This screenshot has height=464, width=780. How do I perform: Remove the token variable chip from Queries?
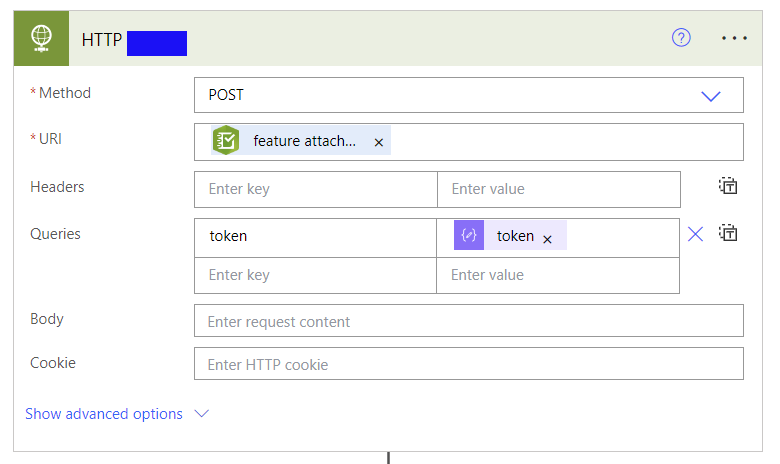coord(548,239)
